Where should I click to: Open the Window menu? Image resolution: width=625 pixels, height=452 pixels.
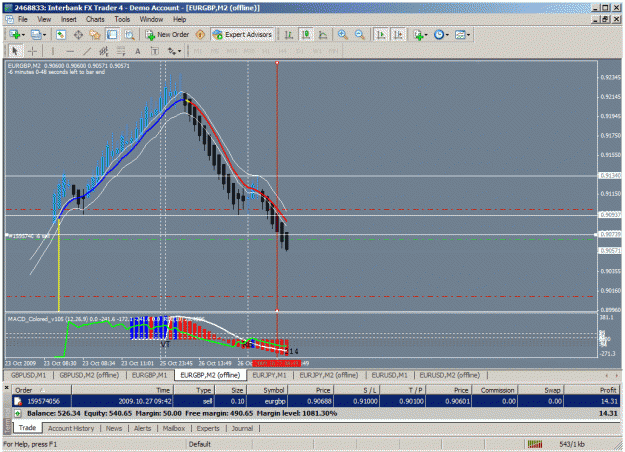coord(151,19)
